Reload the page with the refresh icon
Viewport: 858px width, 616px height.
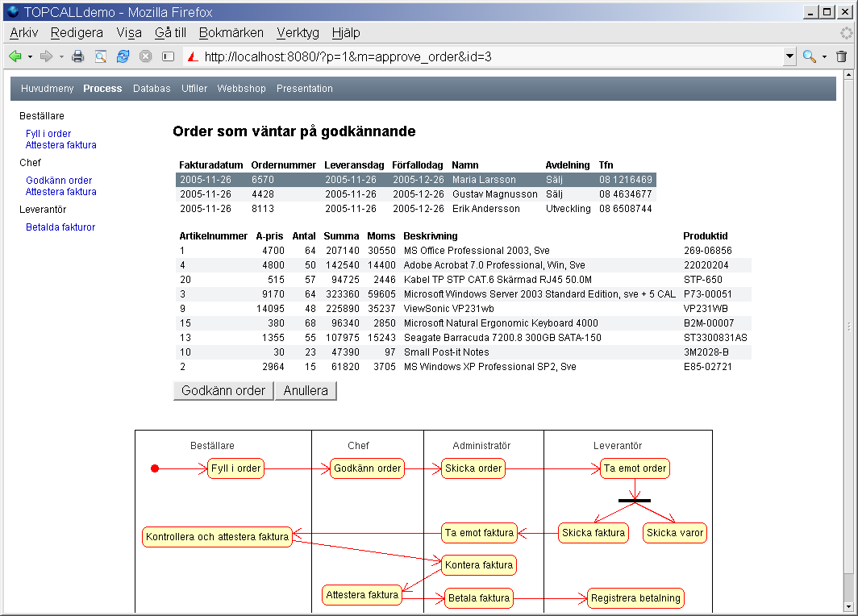coord(123,56)
